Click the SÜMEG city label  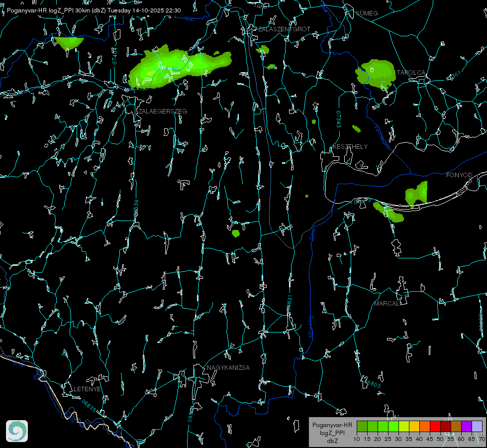pyautogui.click(x=367, y=13)
